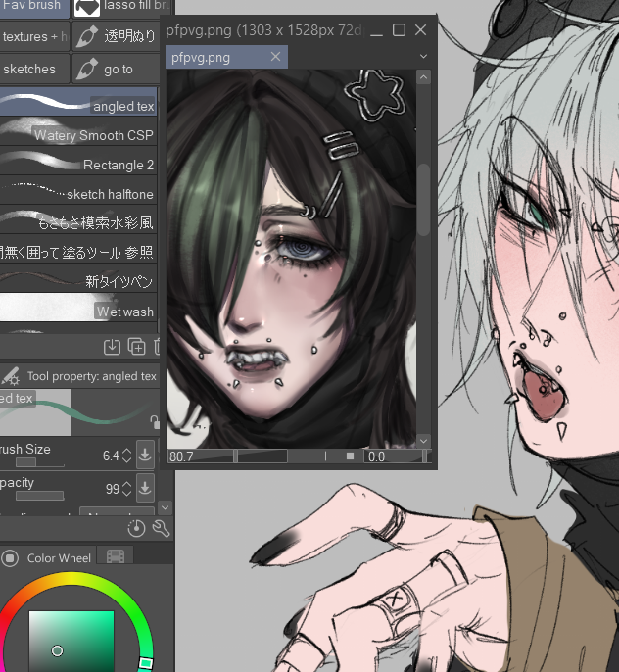Open the lasso fill brush group
This screenshot has height=672, width=619.
pos(122,9)
